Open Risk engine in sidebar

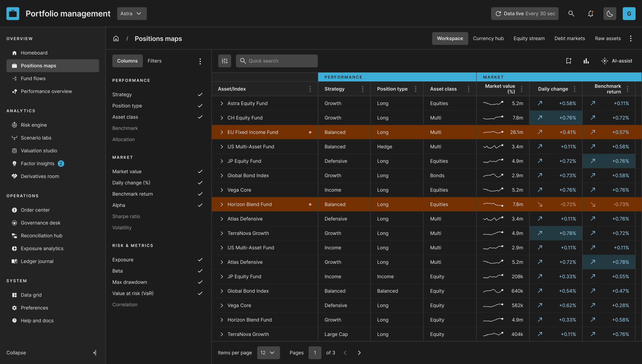click(x=34, y=125)
